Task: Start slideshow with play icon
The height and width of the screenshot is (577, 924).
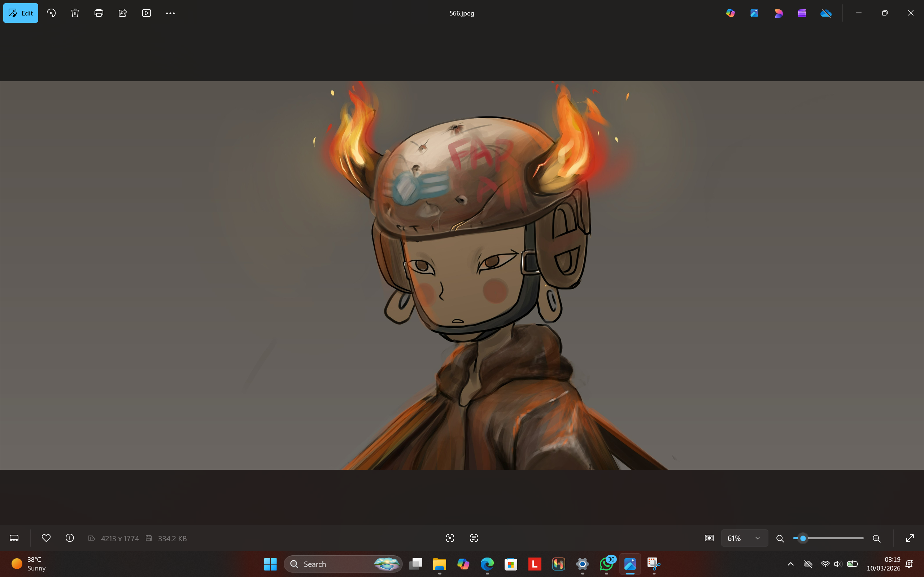Action: point(147,13)
